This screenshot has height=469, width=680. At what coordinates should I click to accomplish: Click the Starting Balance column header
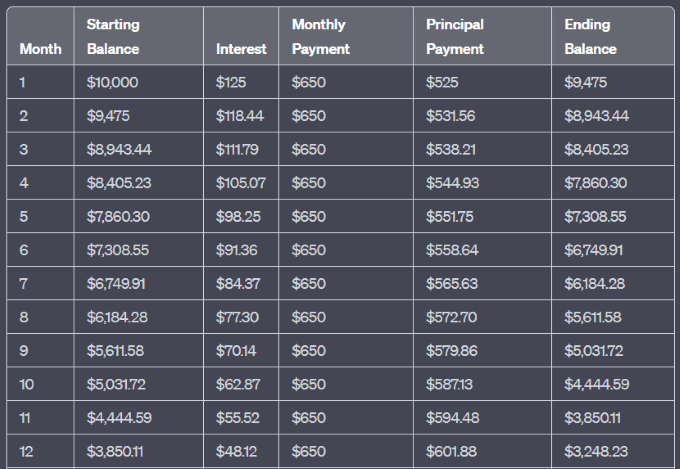tap(138, 36)
